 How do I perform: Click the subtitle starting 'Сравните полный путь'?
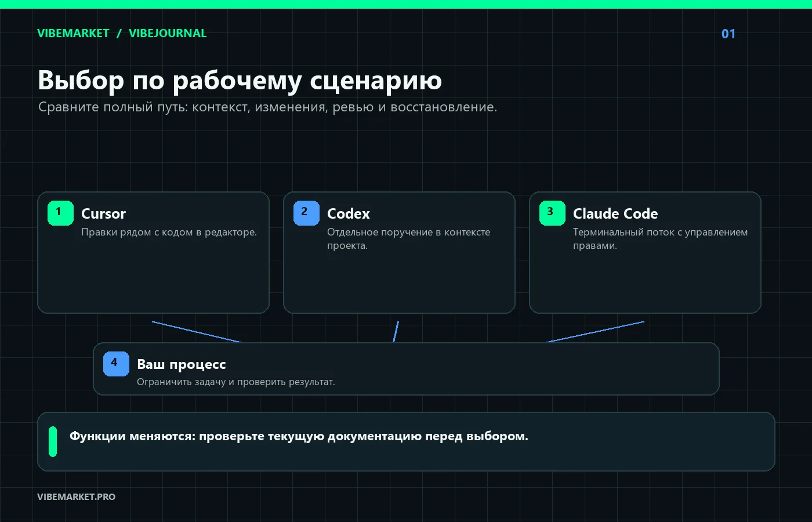pyautogui.click(x=267, y=107)
